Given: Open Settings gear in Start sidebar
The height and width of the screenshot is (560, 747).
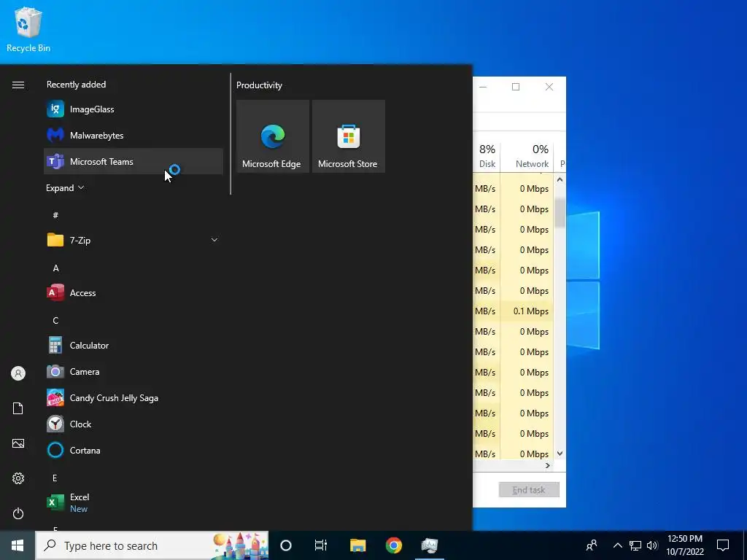Looking at the screenshot, I should [18, 478].
